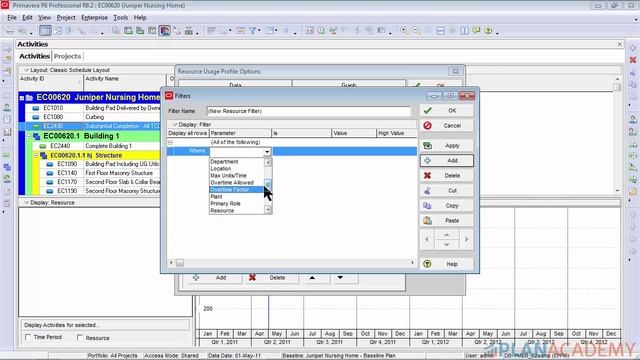
Task: Click the parameter list scroll up arrow
Action: [268, 162]
